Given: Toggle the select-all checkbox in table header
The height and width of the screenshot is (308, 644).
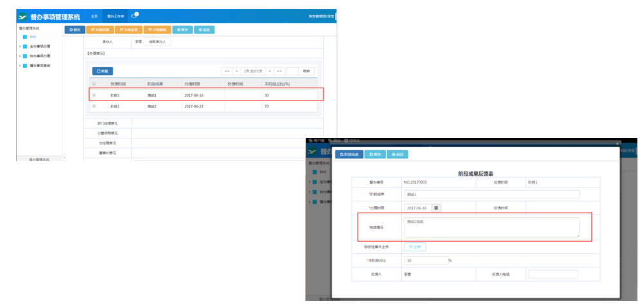Looking at the screenshot, I should (94, 84).
